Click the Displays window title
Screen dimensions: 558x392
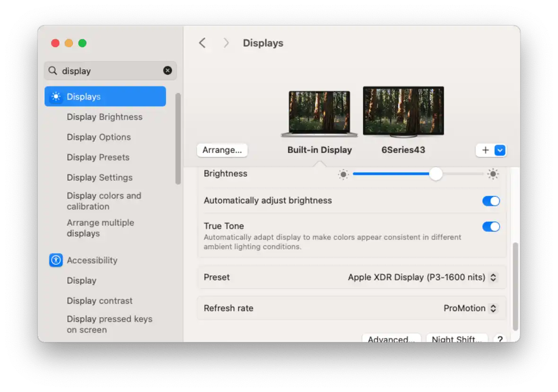[263, 43]
